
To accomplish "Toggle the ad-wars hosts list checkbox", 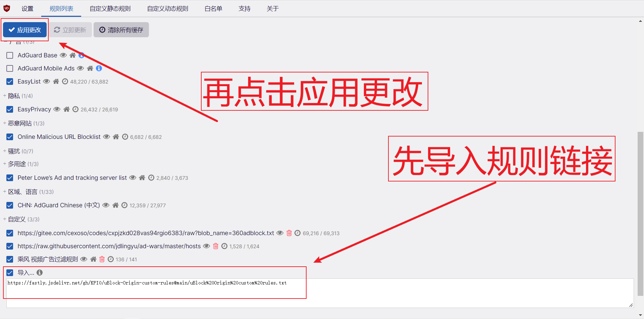I will click(10, 246).
